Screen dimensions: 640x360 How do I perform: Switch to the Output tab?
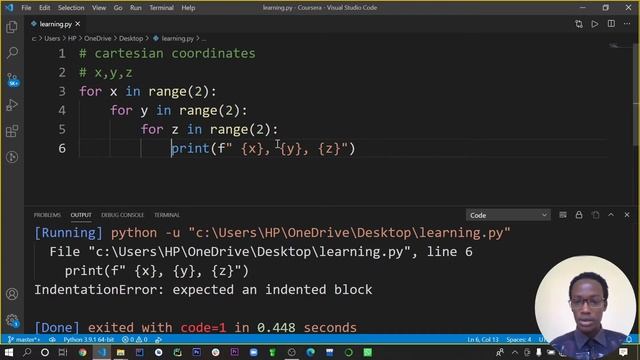[81, 215]
